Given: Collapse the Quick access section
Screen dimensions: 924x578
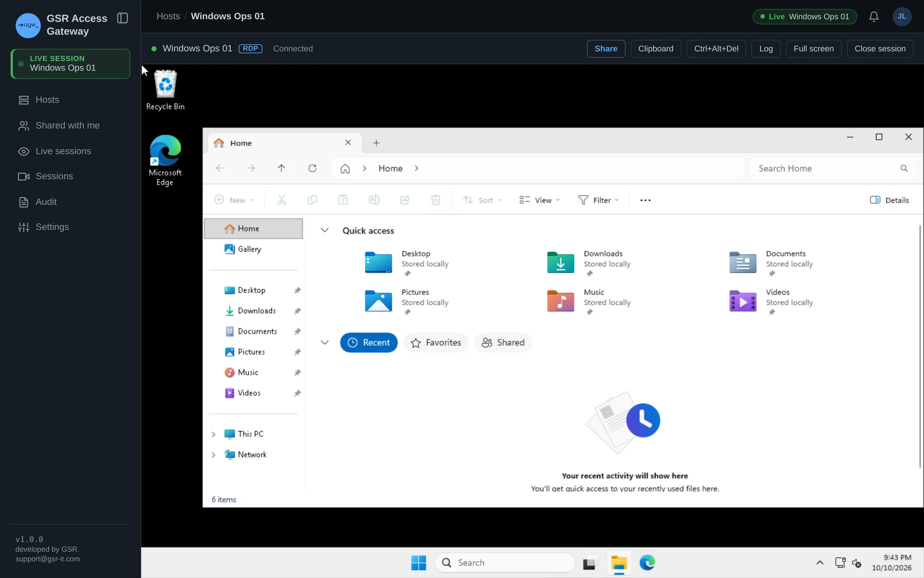Looking at the screenshot, I should 325,230.
